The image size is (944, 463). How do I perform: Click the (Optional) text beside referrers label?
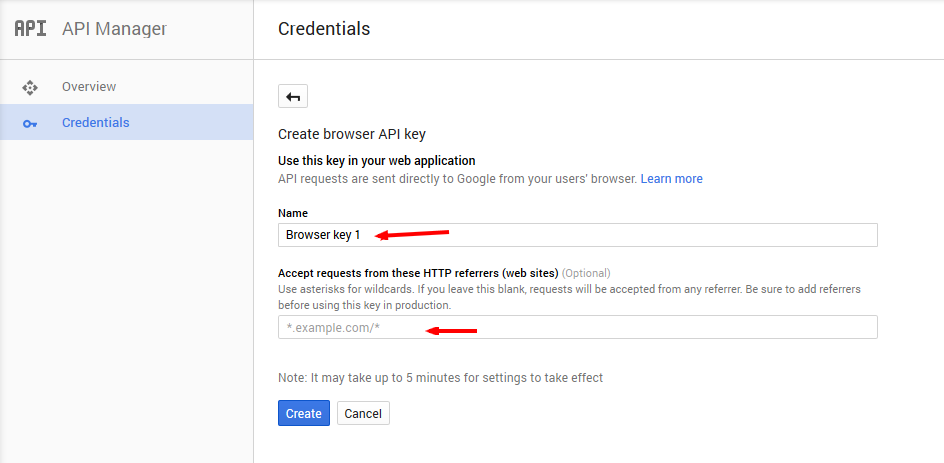click(x=586, y=273)
